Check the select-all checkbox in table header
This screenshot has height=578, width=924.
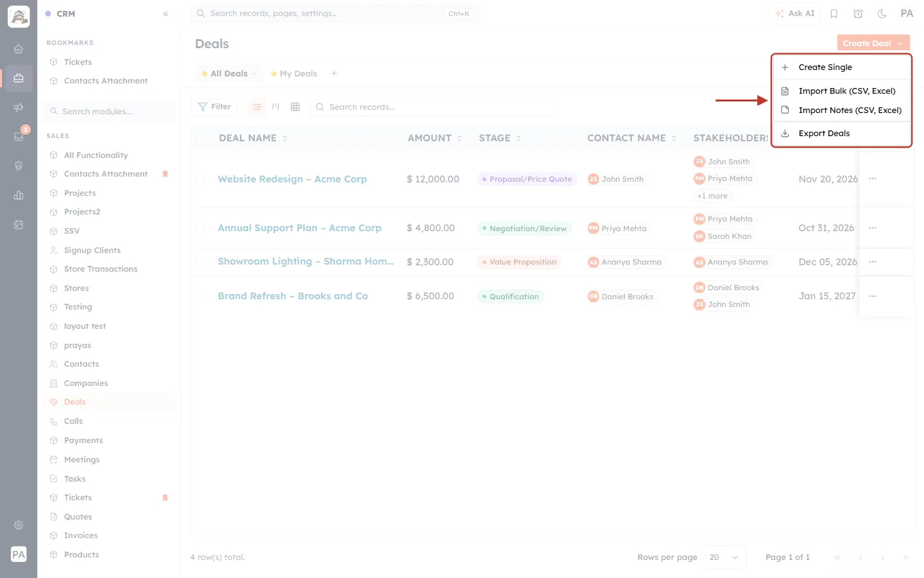click(x=200, y=138)
